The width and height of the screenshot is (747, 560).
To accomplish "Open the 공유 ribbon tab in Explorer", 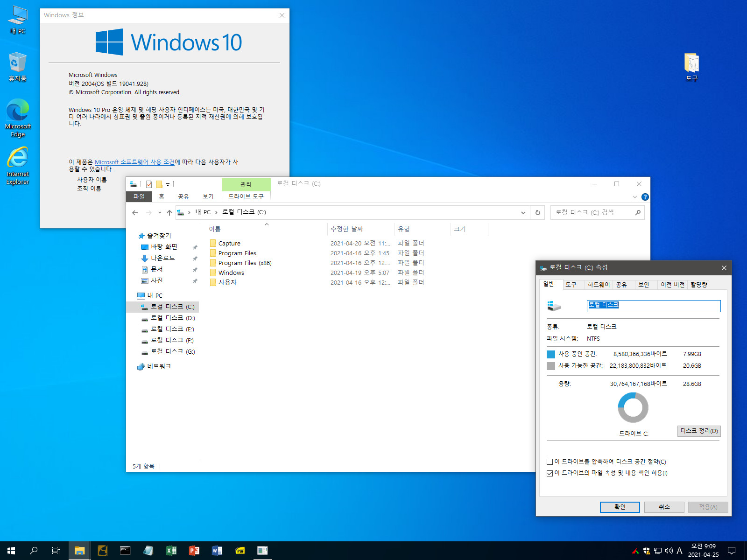I will [183, 196].
